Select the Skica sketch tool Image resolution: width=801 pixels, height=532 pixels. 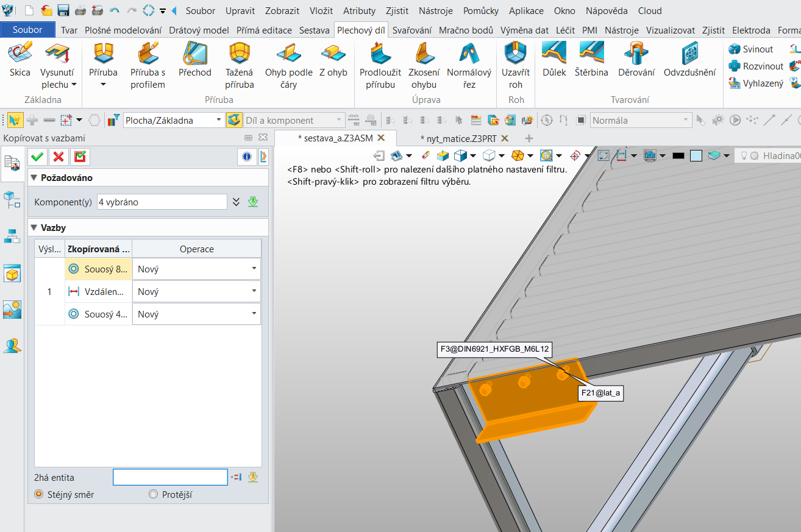[20, 60]
